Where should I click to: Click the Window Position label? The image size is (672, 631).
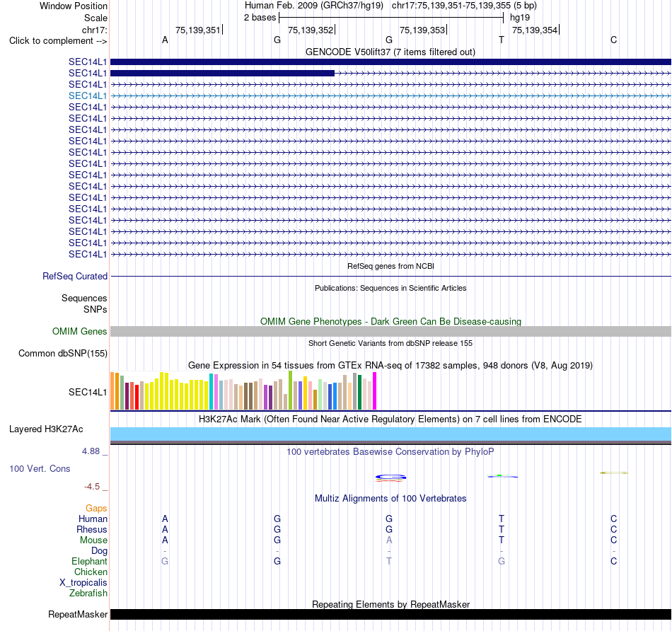(74, 6)
